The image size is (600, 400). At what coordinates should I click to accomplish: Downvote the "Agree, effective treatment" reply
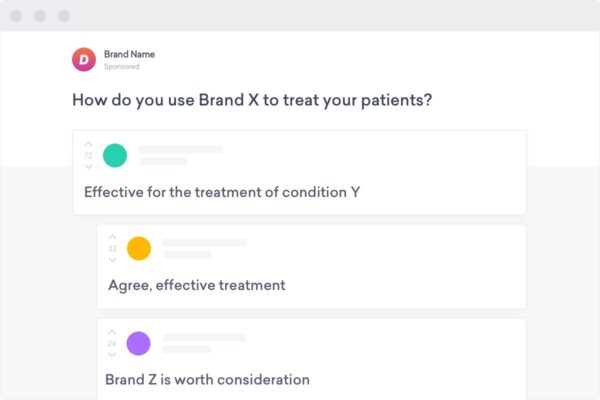point(112,260)
